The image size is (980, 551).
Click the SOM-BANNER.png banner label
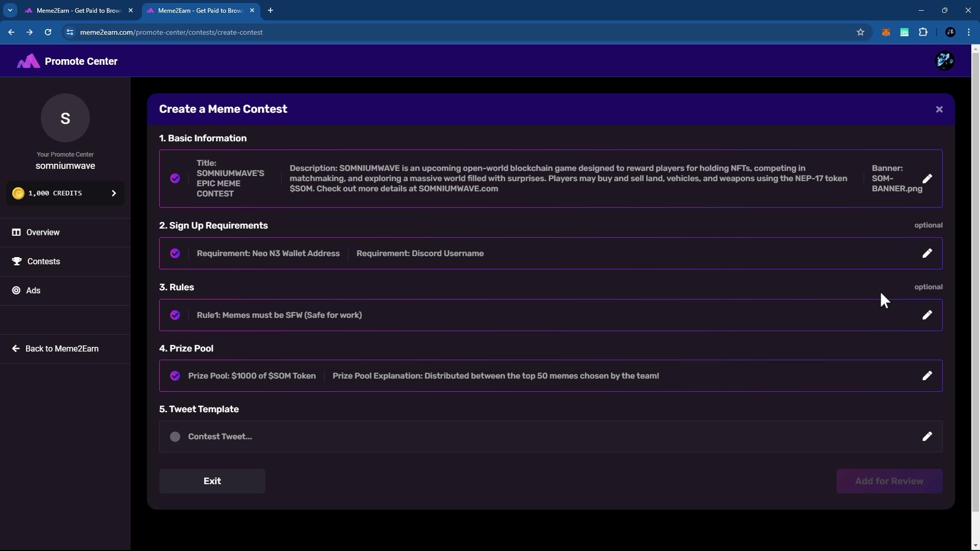coord(897,179)
